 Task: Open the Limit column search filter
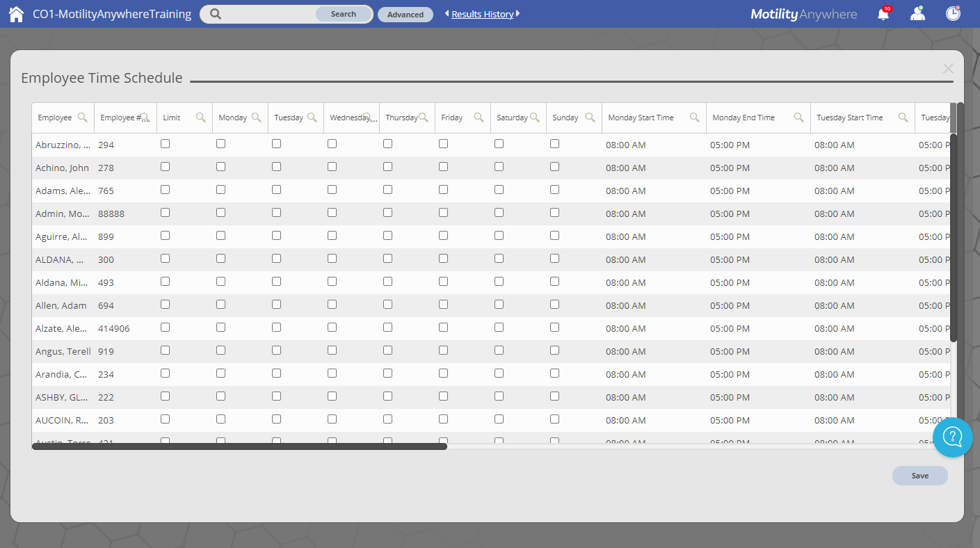(x=201, y=118)
